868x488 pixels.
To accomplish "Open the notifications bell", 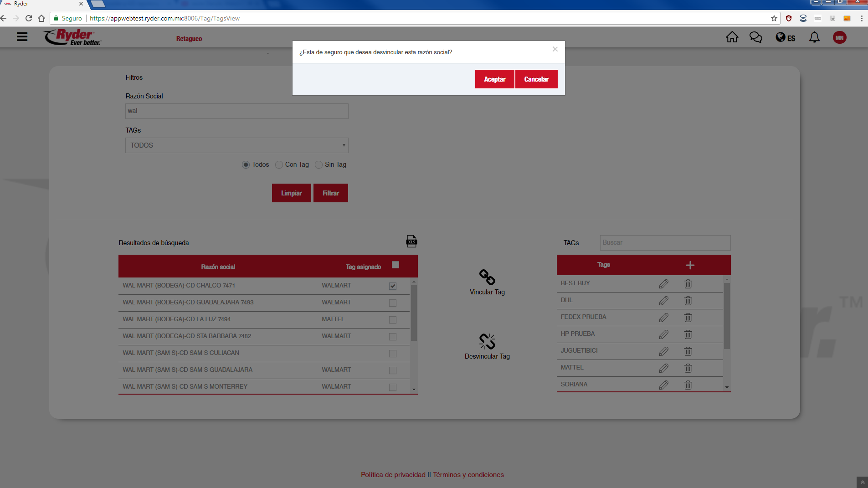I will click(814, 37).
